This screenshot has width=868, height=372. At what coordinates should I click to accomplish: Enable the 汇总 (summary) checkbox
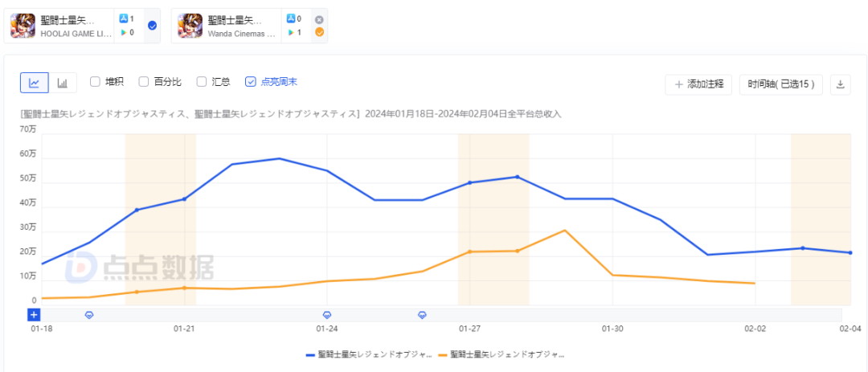click(x=202, y=81)
